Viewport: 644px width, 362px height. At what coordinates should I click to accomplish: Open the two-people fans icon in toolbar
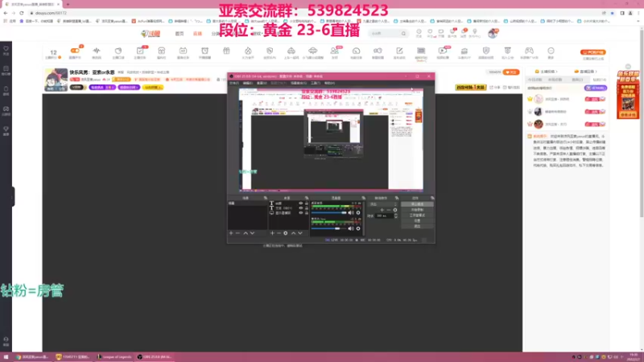coord(334,51)
